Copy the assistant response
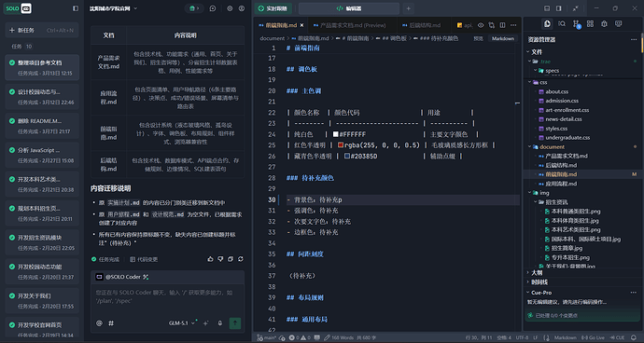Screen dimensions: 644x343 click(231, 259)
